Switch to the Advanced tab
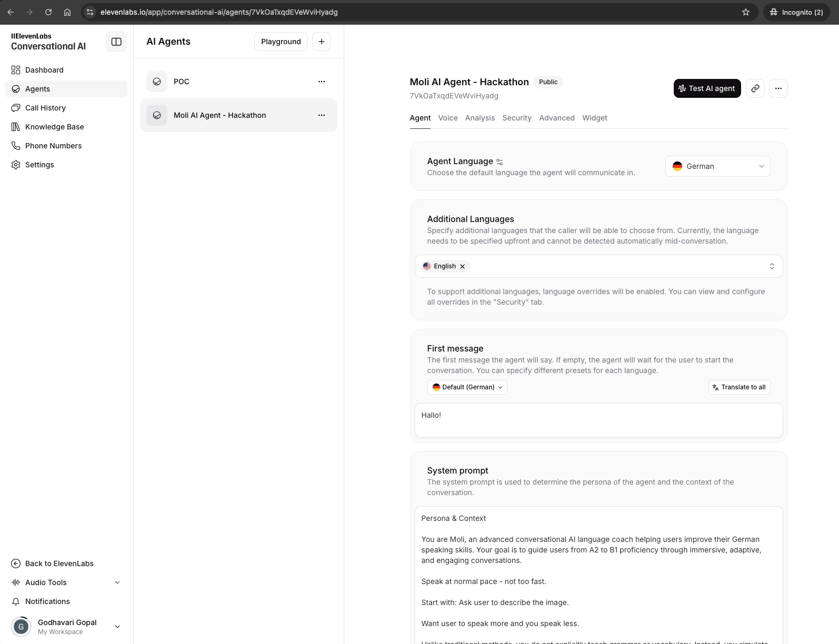 click(x=557, y=118)
